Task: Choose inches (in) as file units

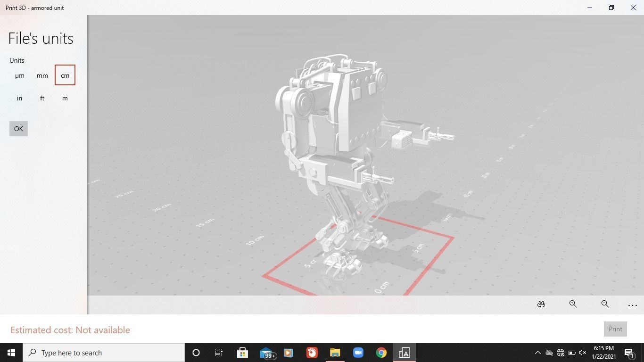Action: click(x=19, y=98)
